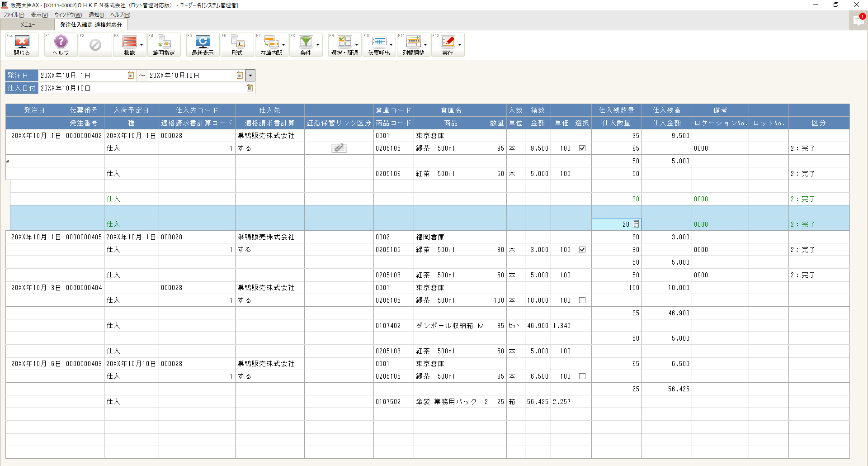Uncheck 選択 for slip 0000000402 緑茶 row

coord(582,148)
